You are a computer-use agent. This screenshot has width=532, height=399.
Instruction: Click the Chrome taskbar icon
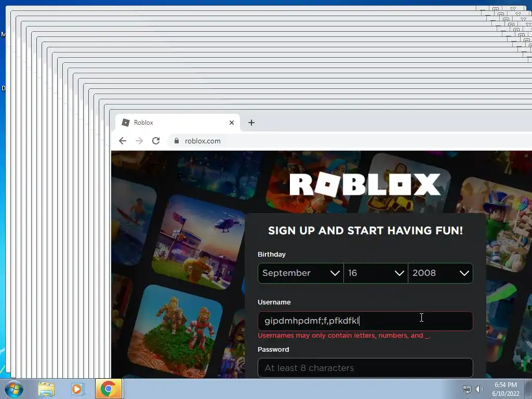click(x=109, y=389)
